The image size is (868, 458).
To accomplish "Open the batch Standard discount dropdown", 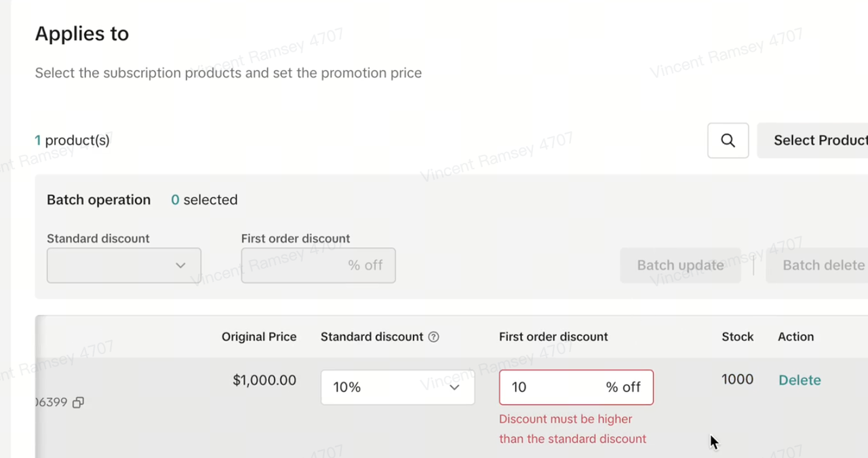I will click(x=123, y=265).
